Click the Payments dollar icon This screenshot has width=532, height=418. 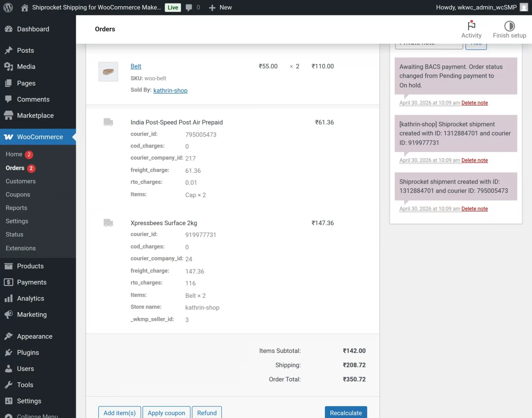click(x=8, y=282)
